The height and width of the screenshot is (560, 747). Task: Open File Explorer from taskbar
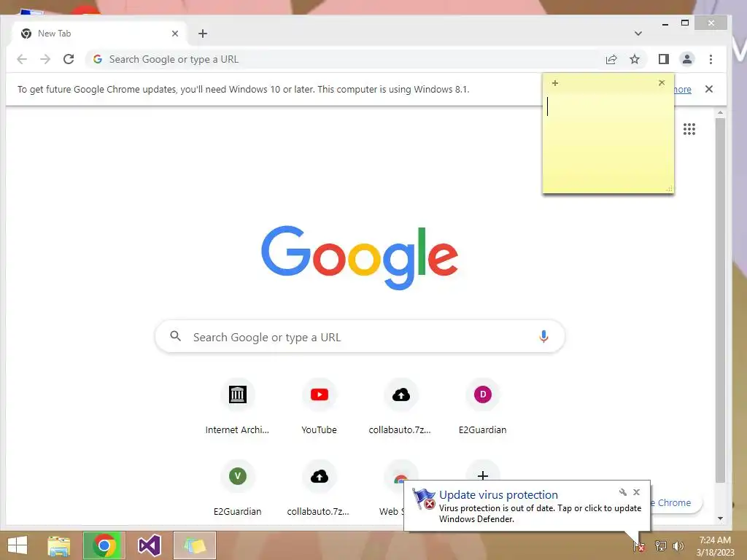tap(59, 545)
